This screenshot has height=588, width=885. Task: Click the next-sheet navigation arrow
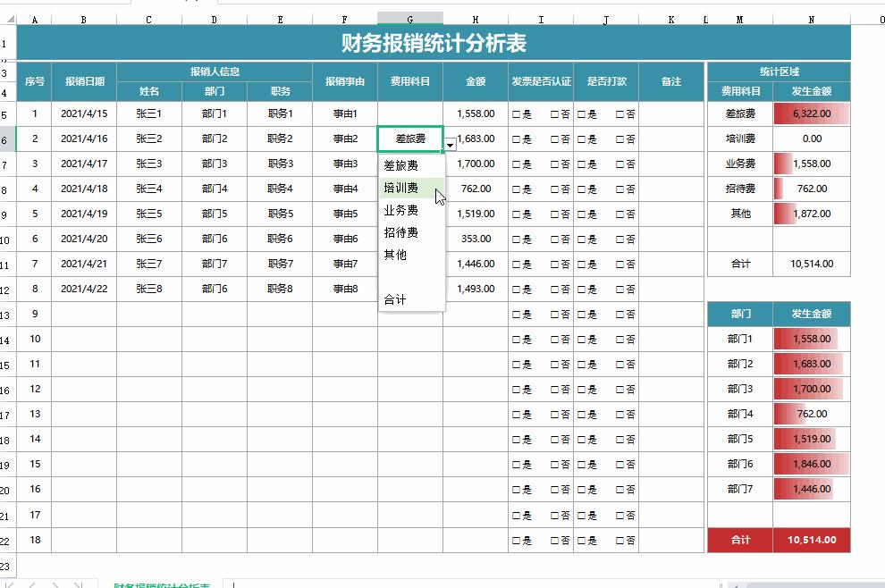[55, 584]
